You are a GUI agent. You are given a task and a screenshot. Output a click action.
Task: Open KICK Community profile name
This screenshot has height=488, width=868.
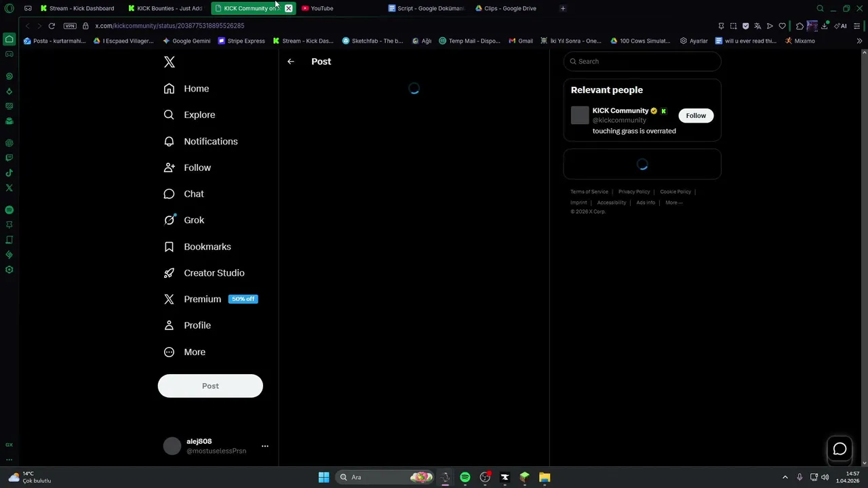pyautogui.click(x=620, y=110)
